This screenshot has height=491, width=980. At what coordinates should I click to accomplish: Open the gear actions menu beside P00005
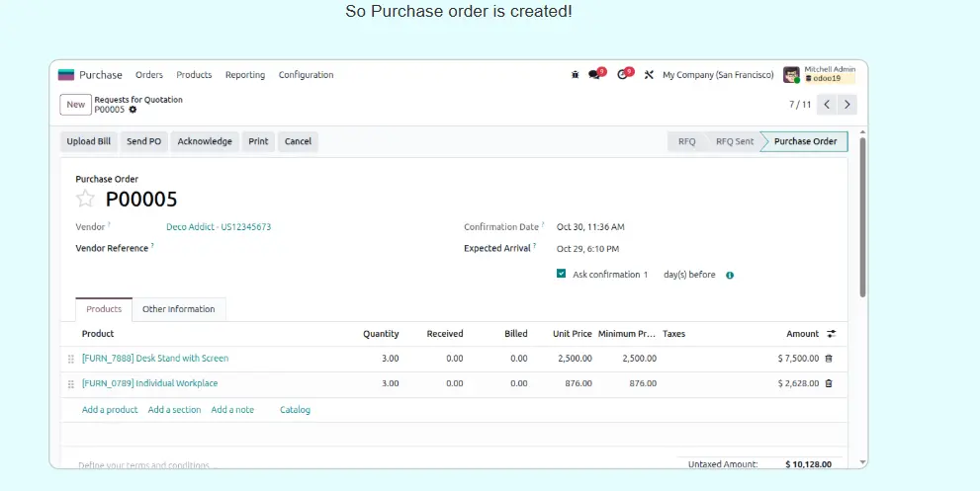coord(133,110)
